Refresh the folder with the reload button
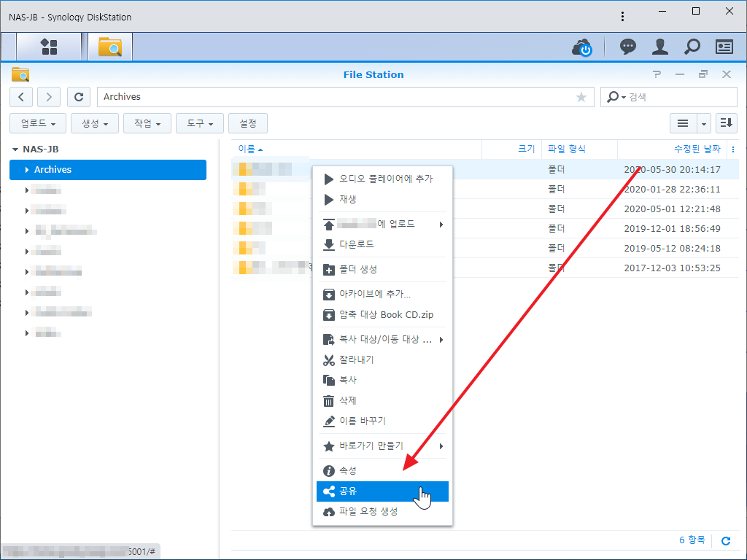Screen dimensions: 747x560 pos(79,97)
